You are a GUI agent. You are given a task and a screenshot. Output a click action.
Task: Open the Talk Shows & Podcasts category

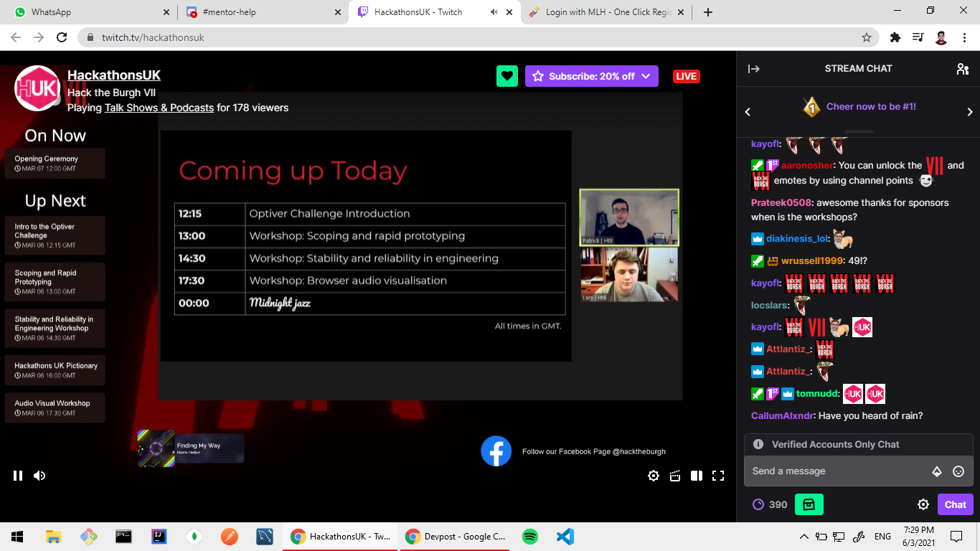click(x=159, y=108)
